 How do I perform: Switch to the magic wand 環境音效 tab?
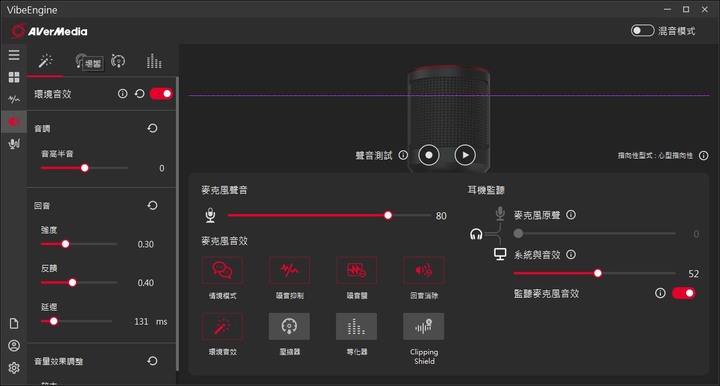45,61
